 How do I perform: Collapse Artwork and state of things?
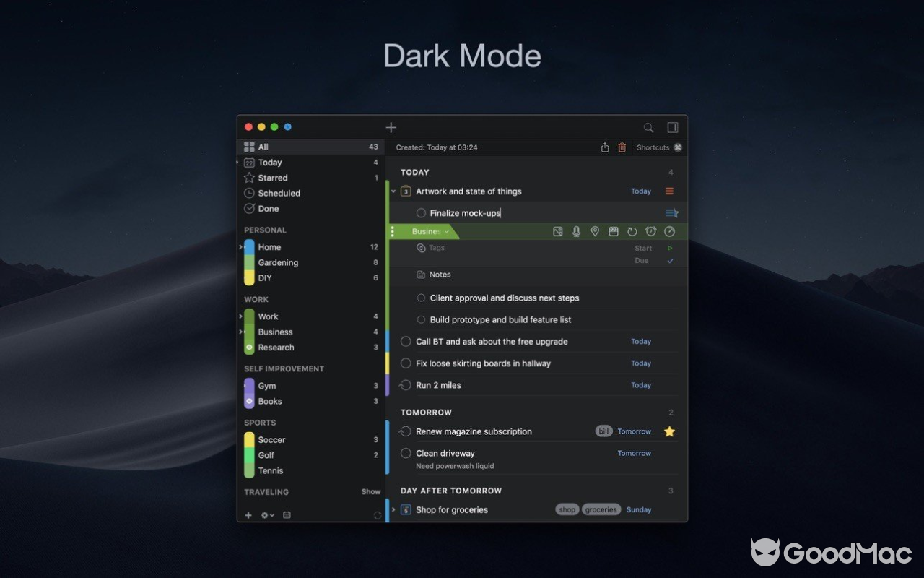[393, 191]
